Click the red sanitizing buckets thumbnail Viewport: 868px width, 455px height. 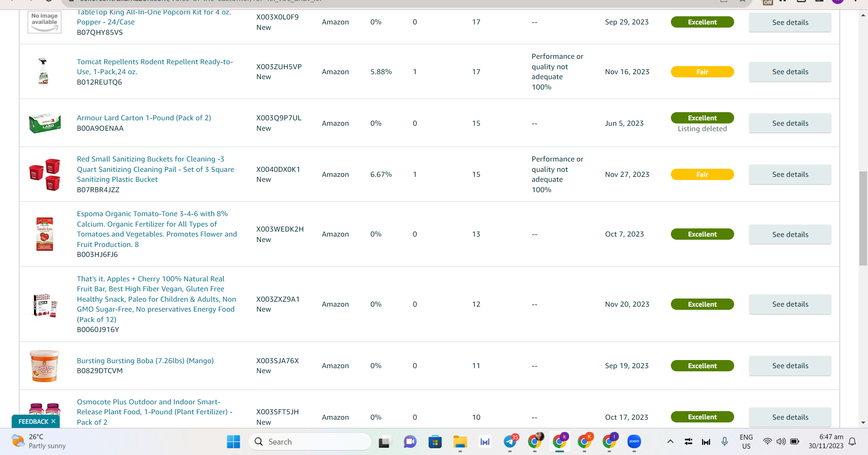[45, 174]
